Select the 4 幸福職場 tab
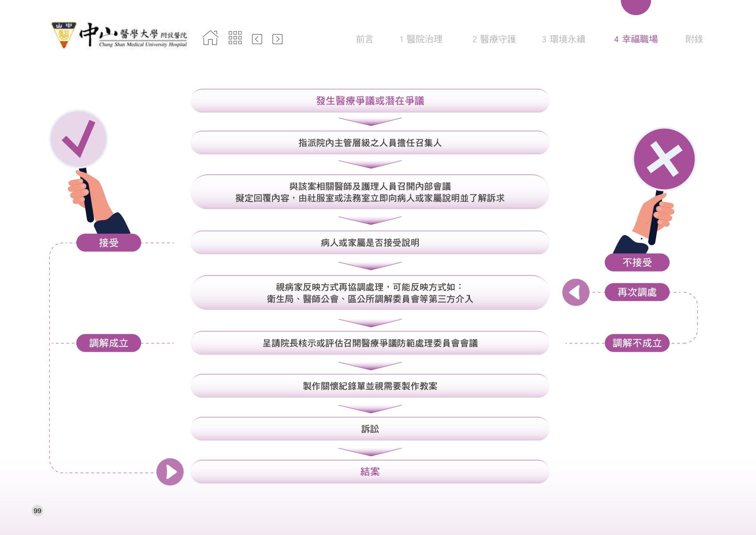The height and width of the screenshot is (535, 756). tap(636, 39)
